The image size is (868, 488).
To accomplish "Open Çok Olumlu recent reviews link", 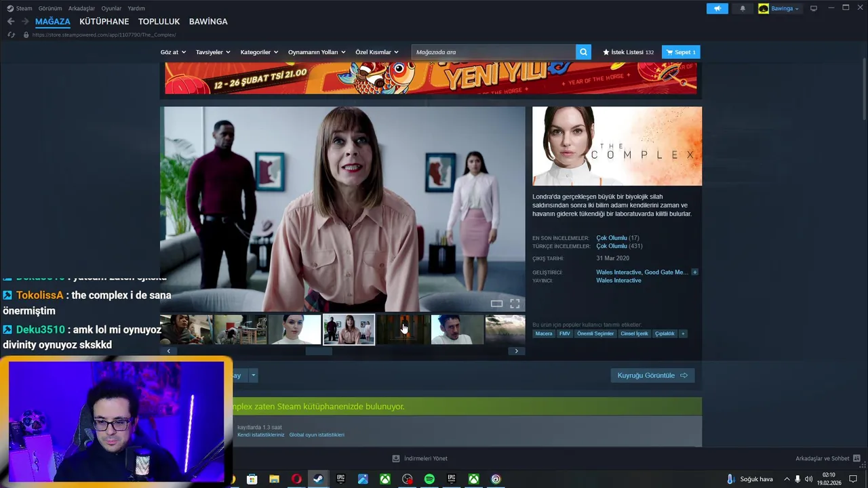I will pos(612,238).
